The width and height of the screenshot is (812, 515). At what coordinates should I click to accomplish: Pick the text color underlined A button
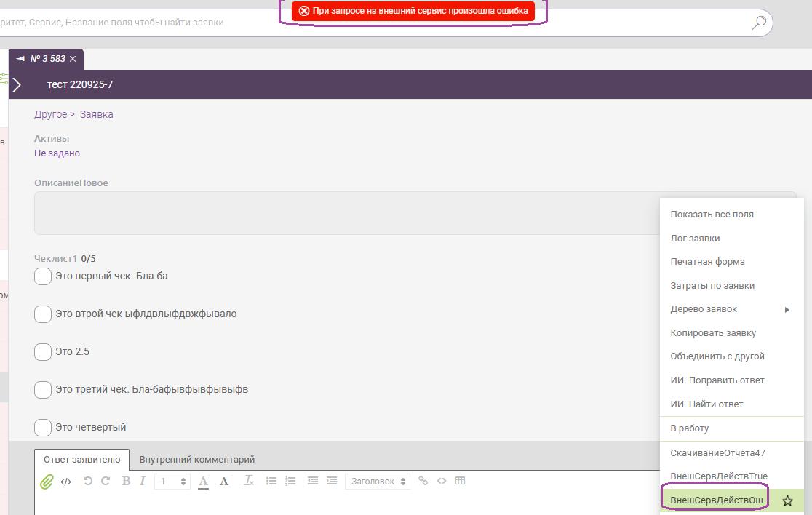tap(204, 482)
